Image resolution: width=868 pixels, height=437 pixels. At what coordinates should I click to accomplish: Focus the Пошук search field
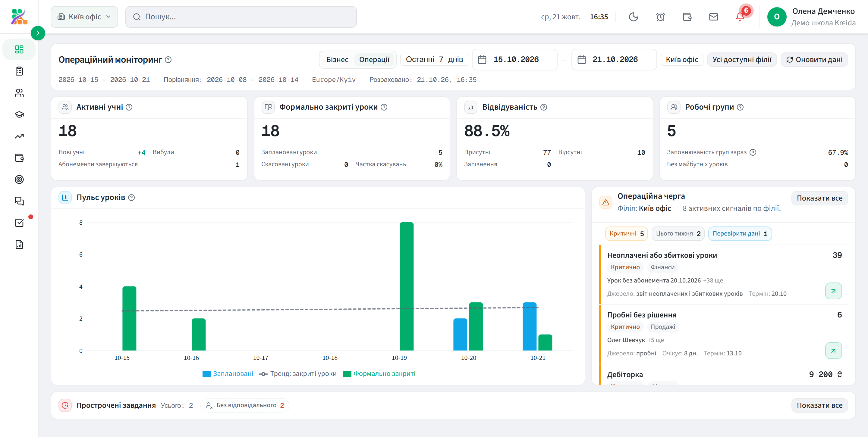pyautogui.click(x=241, y=17)
